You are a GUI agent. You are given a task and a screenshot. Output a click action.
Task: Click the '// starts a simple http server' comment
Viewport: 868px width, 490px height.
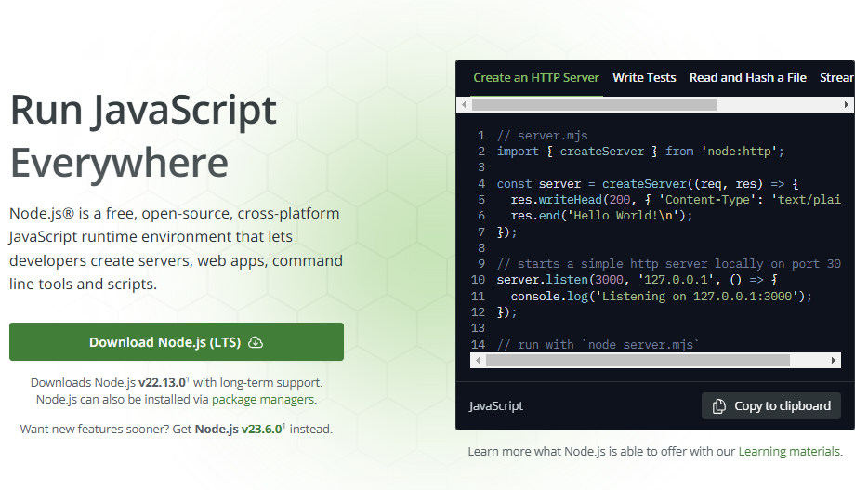669,263
